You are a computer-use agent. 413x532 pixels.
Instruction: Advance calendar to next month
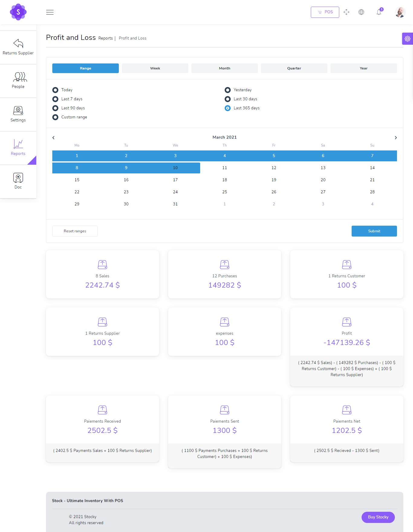pyautogui.click(x=396, y=138)
